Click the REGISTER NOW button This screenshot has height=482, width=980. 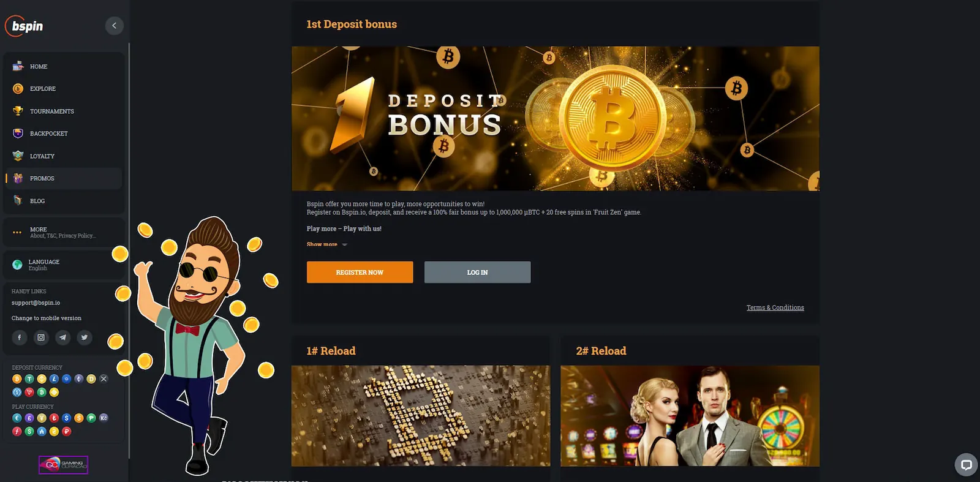pyautogui.click(x=360, y=273)
